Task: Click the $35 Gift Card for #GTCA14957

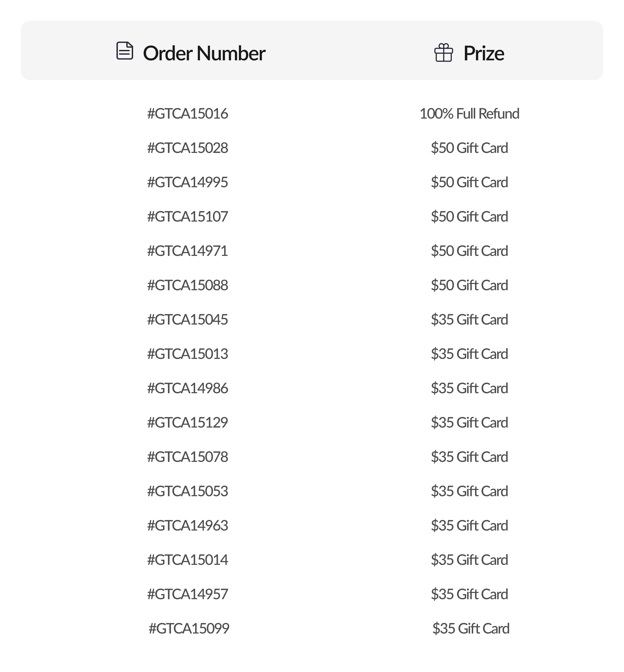Action: (x=469, y=594)
